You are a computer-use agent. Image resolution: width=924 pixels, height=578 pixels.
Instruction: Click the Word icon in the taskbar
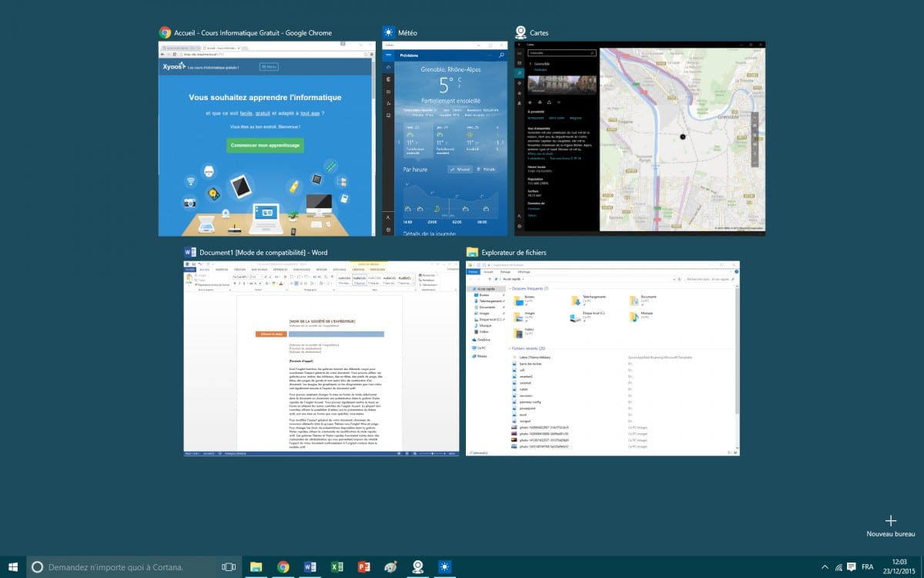pos(310,566)
